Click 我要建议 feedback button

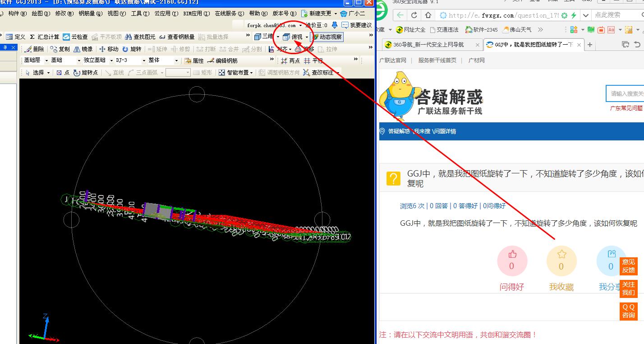coord(357,25)
